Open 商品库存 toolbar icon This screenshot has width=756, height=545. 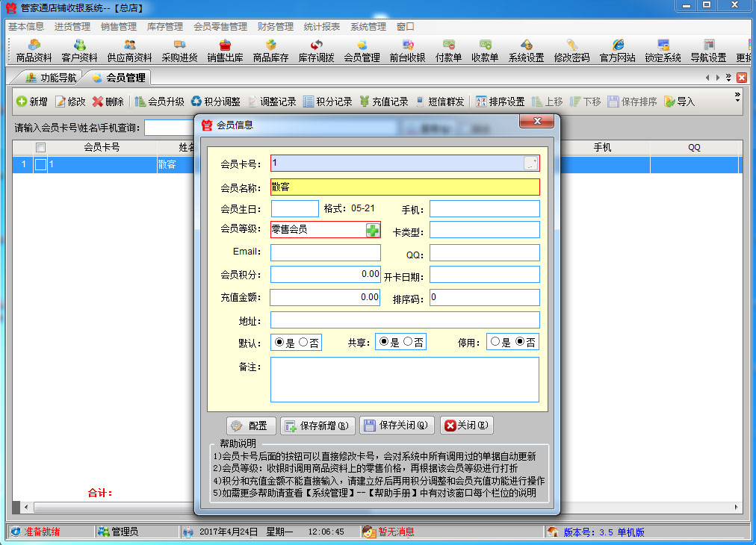270,51
